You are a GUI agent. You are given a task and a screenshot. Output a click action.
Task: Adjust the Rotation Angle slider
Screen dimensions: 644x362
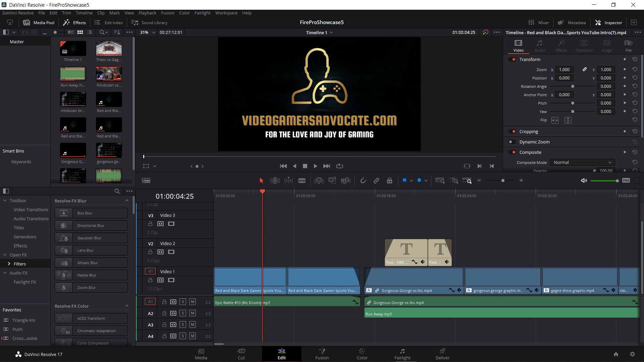pos(573,86)
